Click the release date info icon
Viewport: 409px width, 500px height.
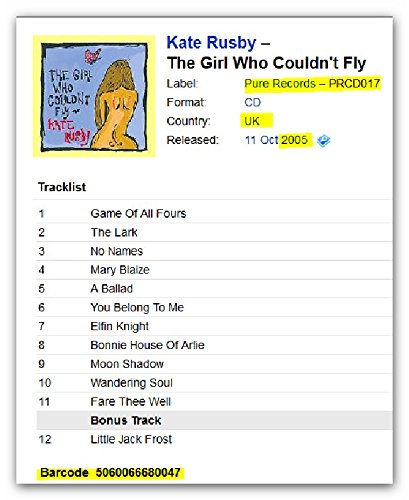323,141
